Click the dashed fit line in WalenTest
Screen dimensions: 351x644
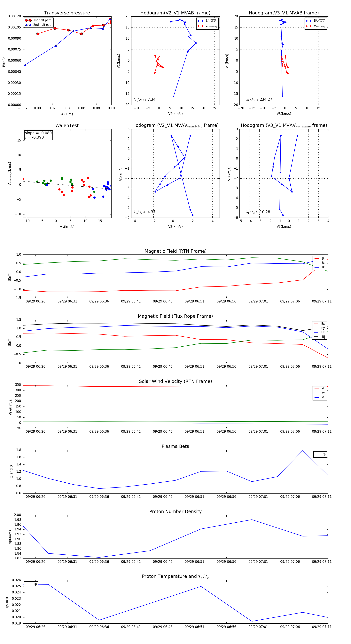point(67,185)
